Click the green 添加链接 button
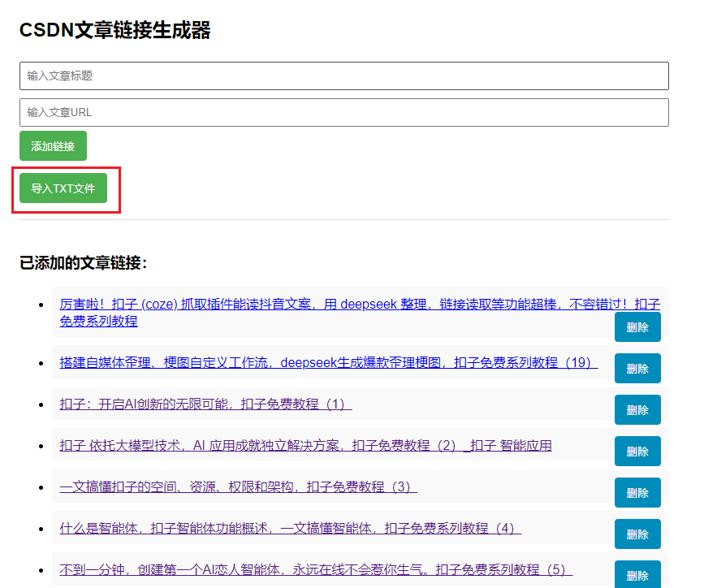Screen dimensions: 704x588 click(53, 146)
